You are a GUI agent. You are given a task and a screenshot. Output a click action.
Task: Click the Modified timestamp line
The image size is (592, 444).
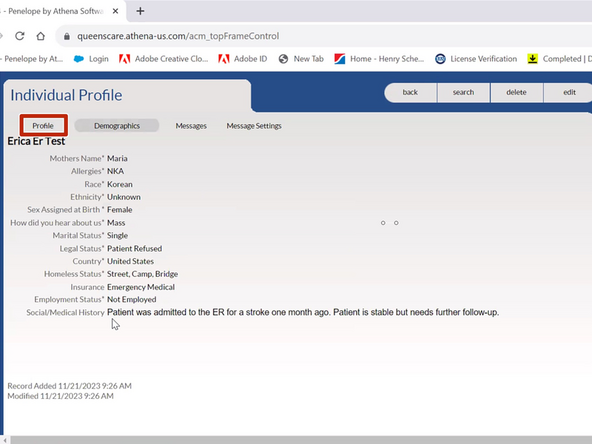click(60, 396)
